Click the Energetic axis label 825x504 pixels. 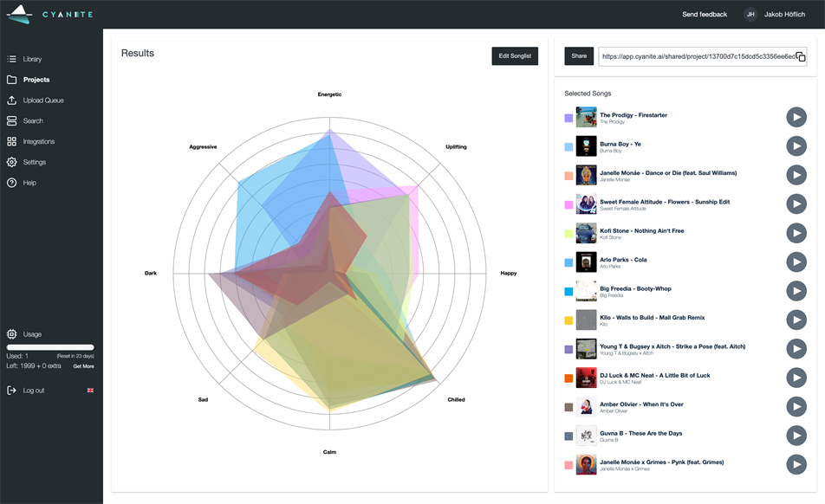click(x=329, y=94)
